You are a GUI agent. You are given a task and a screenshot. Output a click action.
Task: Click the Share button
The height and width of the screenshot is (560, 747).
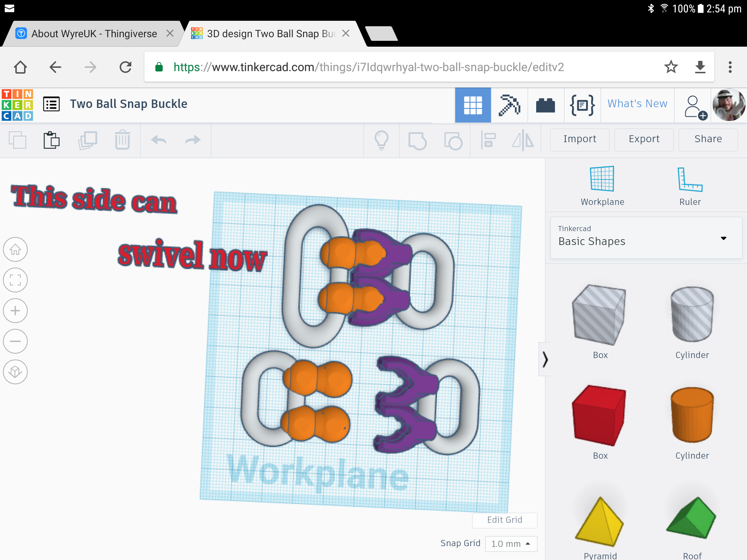tap(708, 139)
